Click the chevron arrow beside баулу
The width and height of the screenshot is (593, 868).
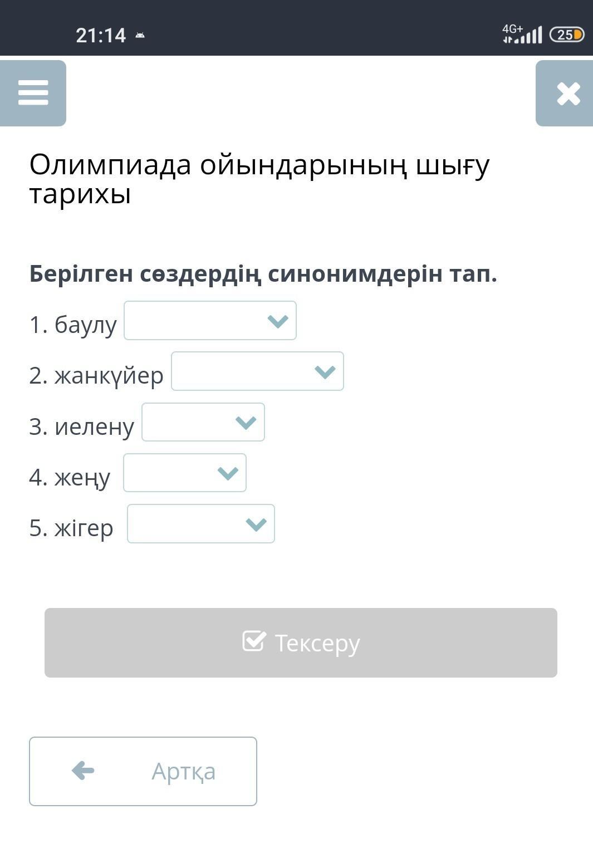coord(278,321)
